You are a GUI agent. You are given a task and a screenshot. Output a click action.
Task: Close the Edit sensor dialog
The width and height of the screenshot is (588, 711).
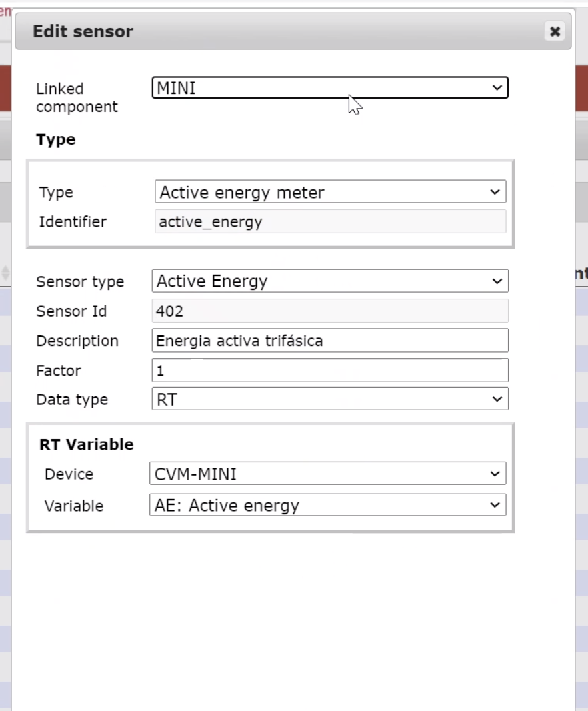tap(553, 31)
